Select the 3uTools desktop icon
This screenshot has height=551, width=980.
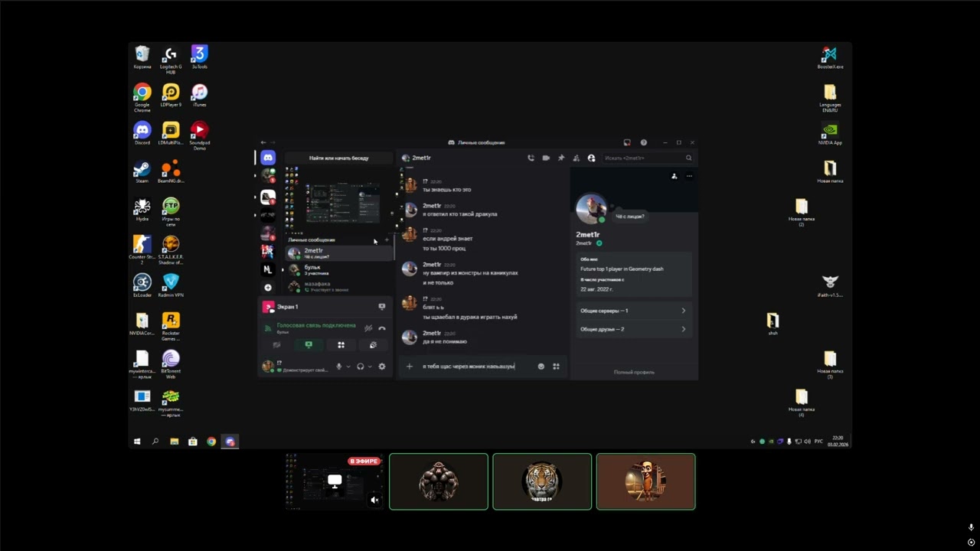[x=199, y=57]
